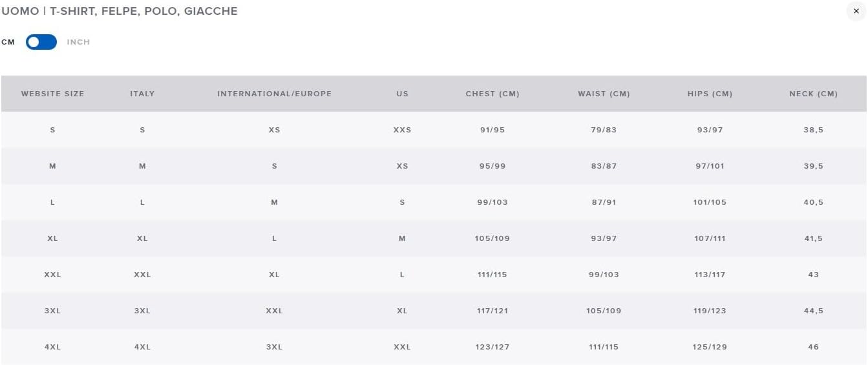Click the WEBSITE SIZE column header

[x=52, y=94]
